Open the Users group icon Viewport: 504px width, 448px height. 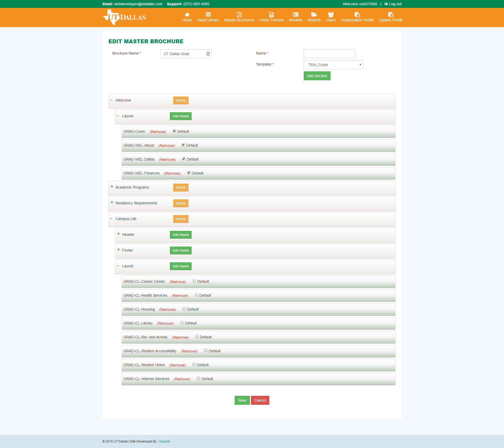click(x=330, y=15)
